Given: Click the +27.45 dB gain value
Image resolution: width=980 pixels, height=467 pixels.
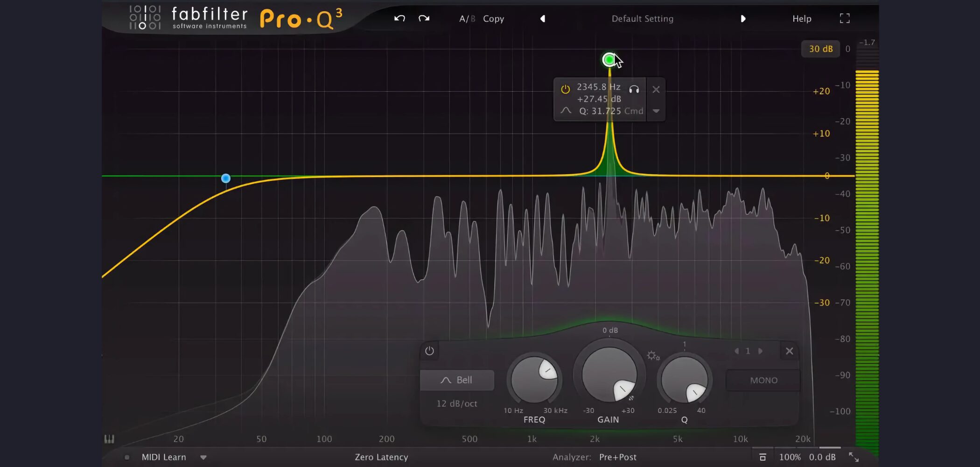Looking at the screenshot, I should point(599,99).
